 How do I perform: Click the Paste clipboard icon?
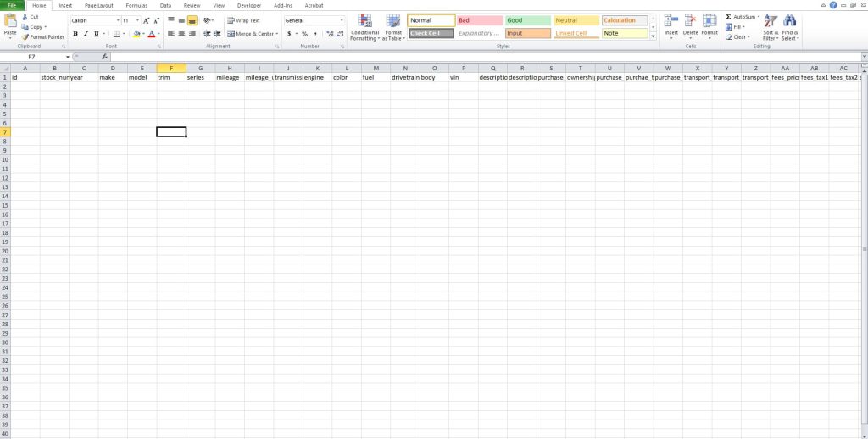10,21
